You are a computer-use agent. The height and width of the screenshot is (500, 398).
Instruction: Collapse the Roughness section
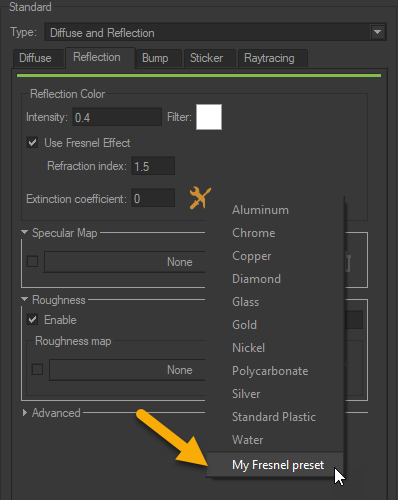pos(24,299)
